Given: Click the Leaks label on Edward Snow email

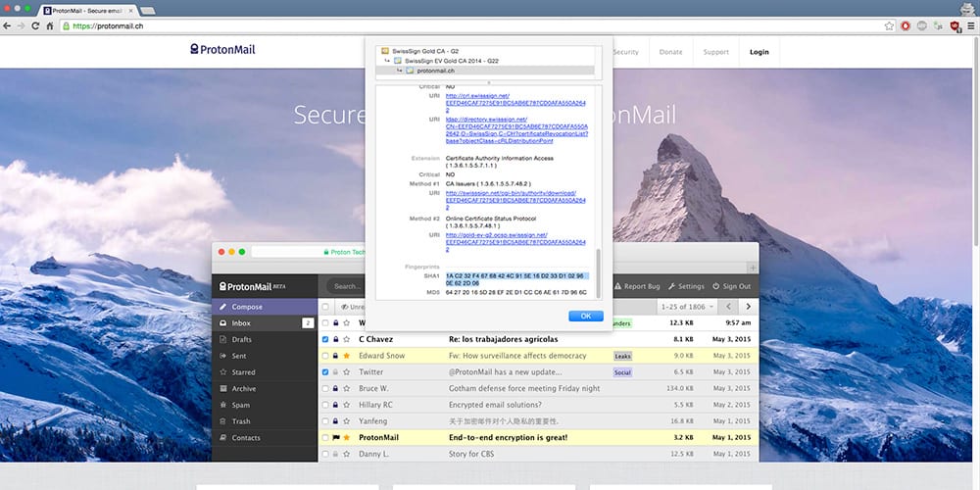Looking at the screenshot, I should click(x=622, y=356).
